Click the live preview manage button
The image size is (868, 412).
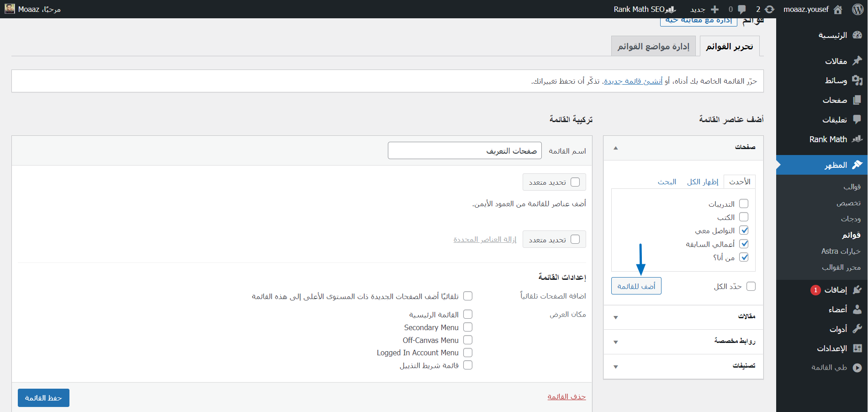click(x=699, y=21)
